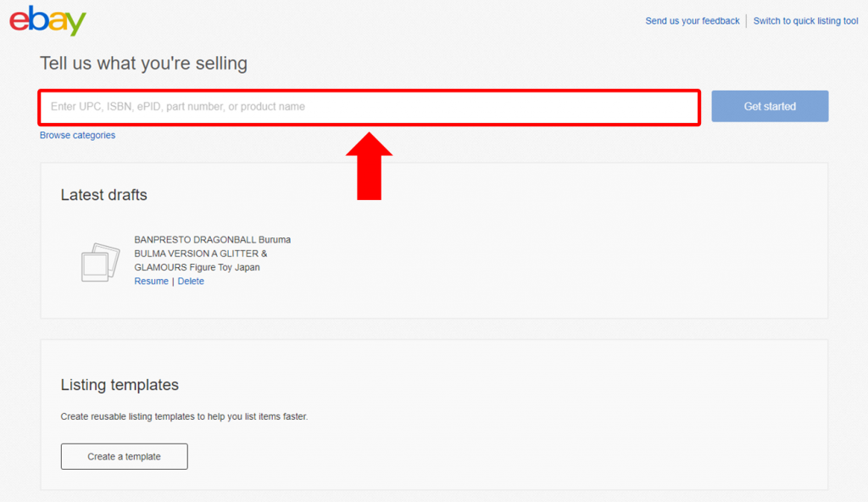Click the separator between Resume and Delete
868x502 pixels.
[173, 282]
